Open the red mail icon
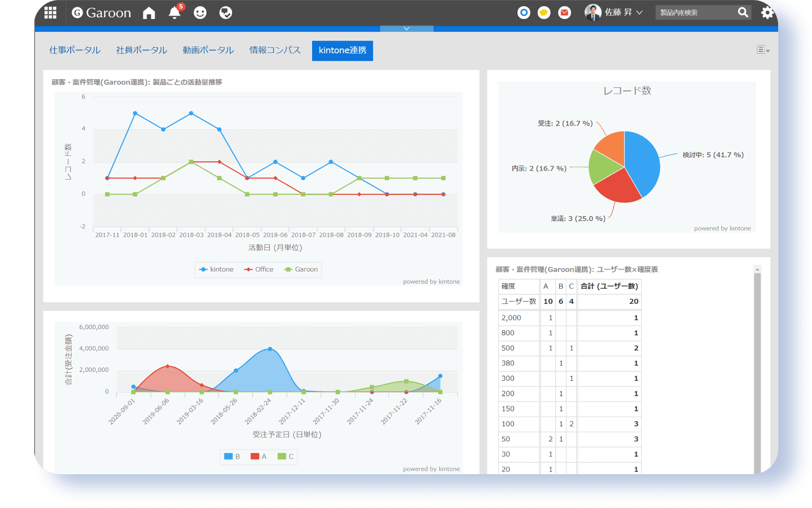Screen dimensions: 812x508 point(564,13)
